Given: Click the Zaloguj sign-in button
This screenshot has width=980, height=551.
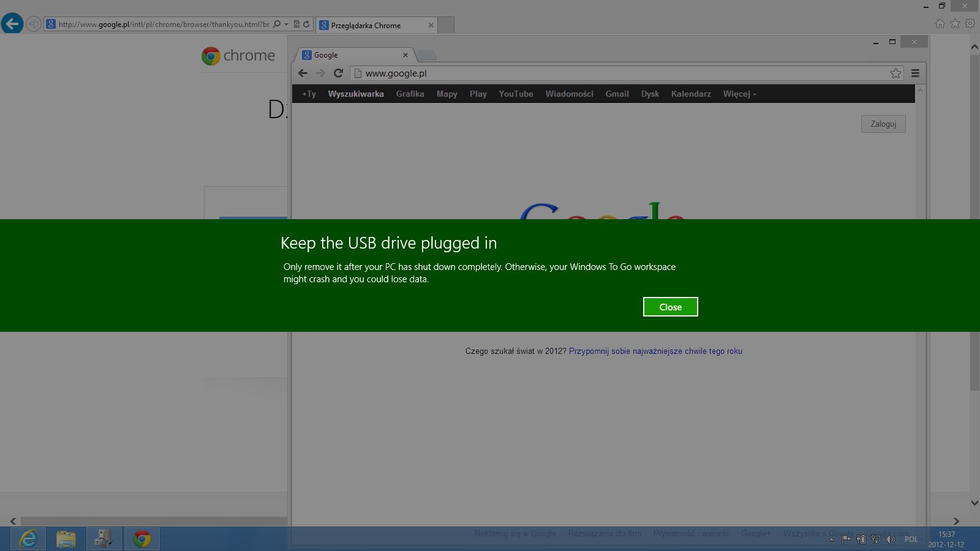Looking at the screenshot, I should [883, 124].
